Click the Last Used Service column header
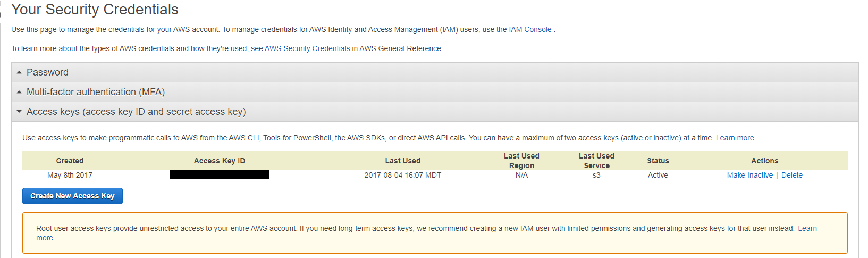 point(596,161)
